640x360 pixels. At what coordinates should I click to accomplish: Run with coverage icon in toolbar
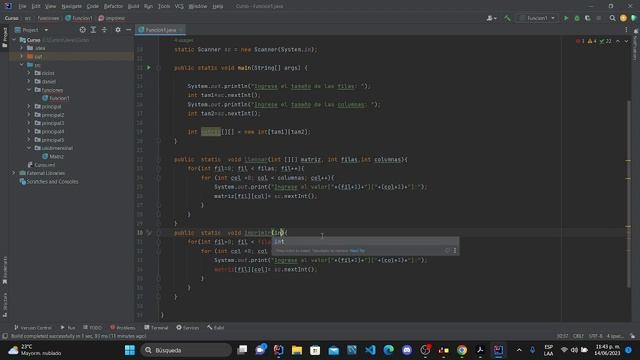pyautogui.click(x=588, y=18)
